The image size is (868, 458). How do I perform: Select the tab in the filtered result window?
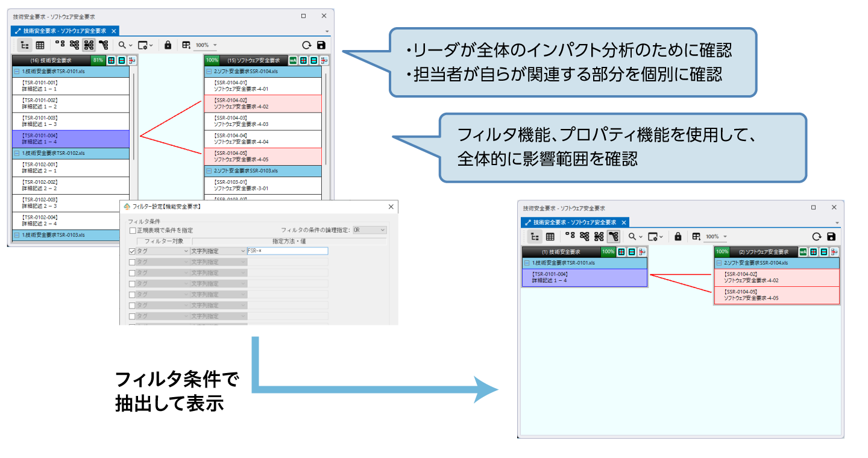point(573,222)
